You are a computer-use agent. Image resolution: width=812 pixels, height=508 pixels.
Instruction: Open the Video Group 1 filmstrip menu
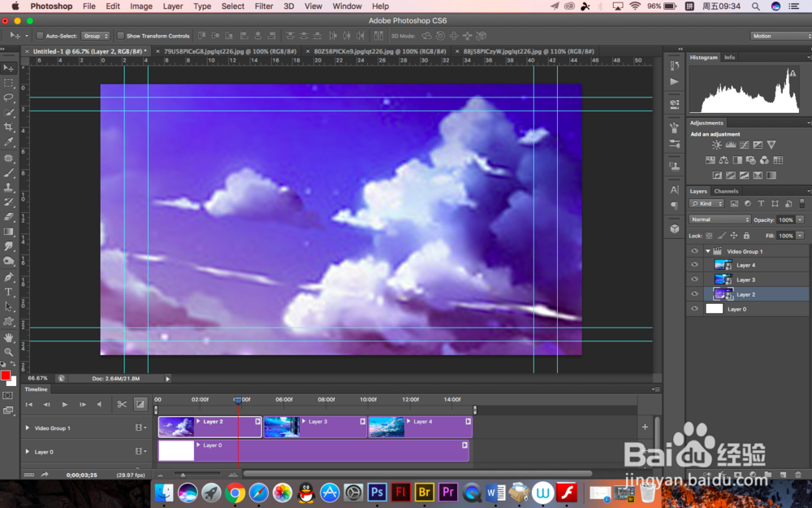(x=140, y=428)
